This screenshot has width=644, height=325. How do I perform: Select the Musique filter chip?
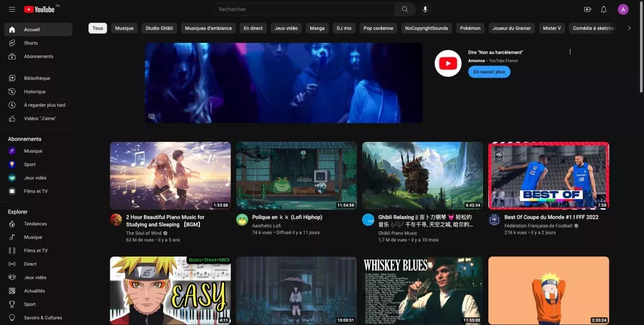(124, 28)
